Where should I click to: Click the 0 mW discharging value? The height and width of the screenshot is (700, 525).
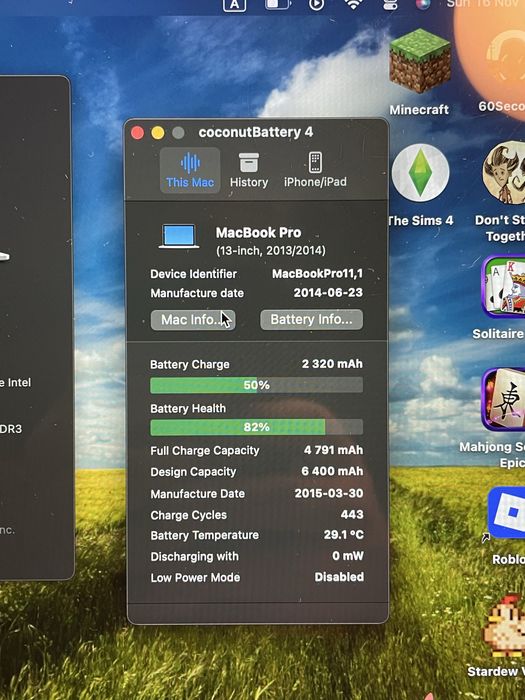point(348,556)
